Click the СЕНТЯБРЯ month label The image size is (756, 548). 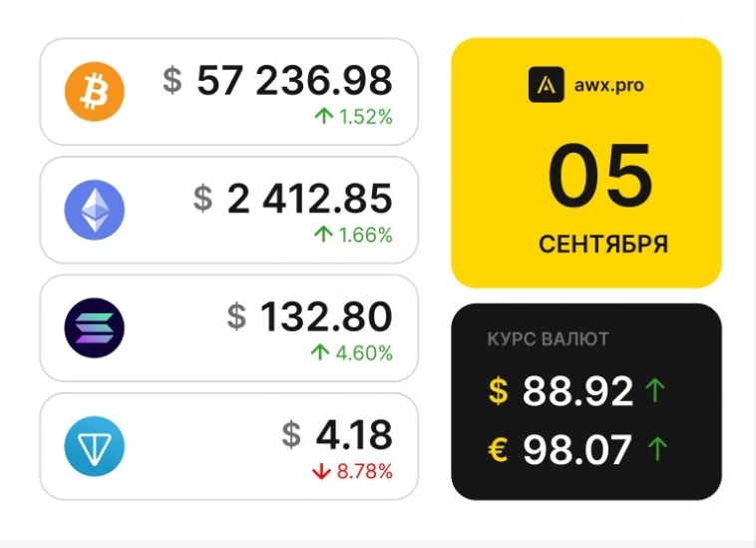(603, 245)
